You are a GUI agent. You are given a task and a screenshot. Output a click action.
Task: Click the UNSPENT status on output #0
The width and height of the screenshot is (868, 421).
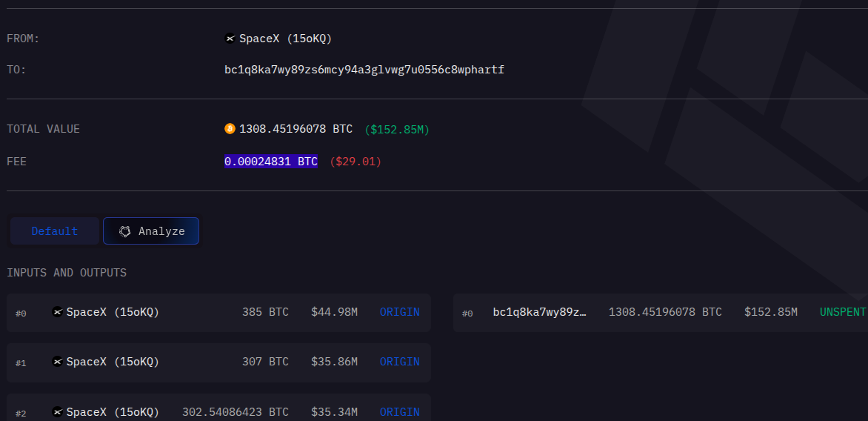coord(842,312)
